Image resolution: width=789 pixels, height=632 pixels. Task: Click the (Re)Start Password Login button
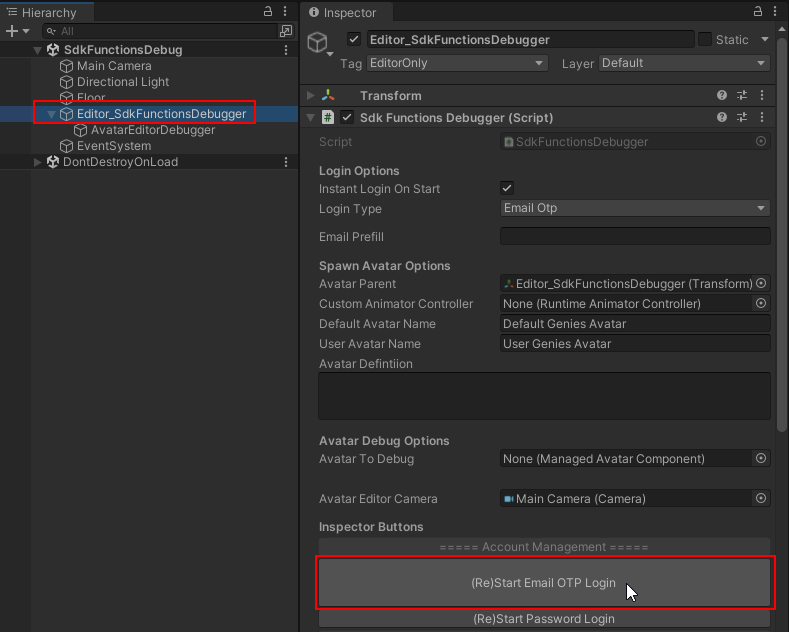[x=544, y=619]
